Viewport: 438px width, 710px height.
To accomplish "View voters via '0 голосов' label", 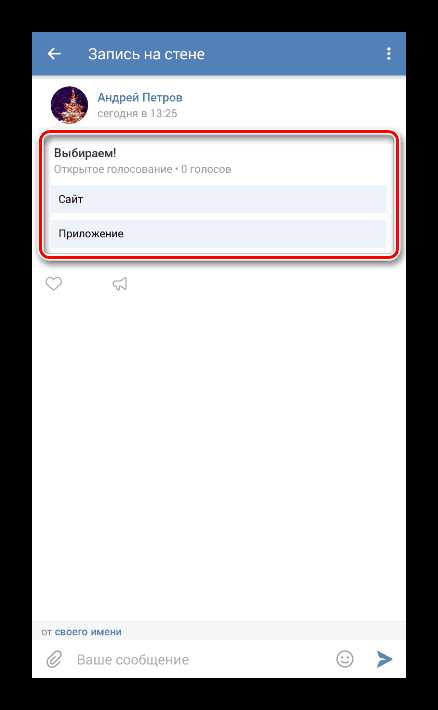I will coord(206,169).
